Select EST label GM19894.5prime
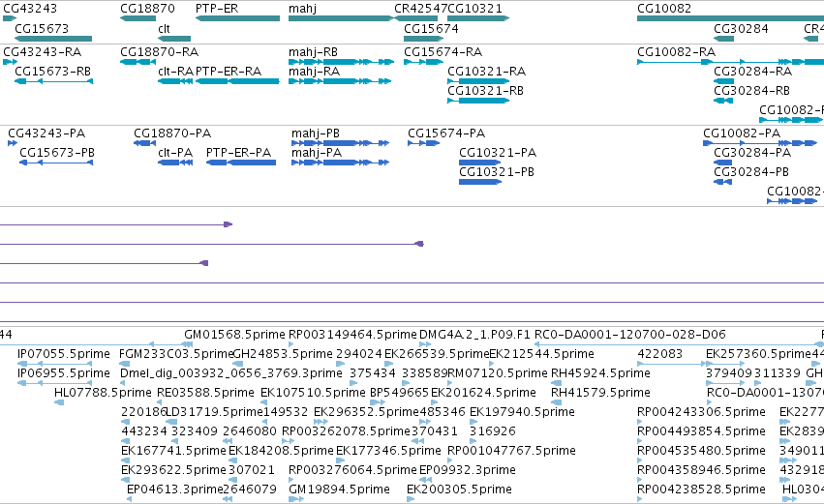This screenshot has height=504, width=824. 340,489
